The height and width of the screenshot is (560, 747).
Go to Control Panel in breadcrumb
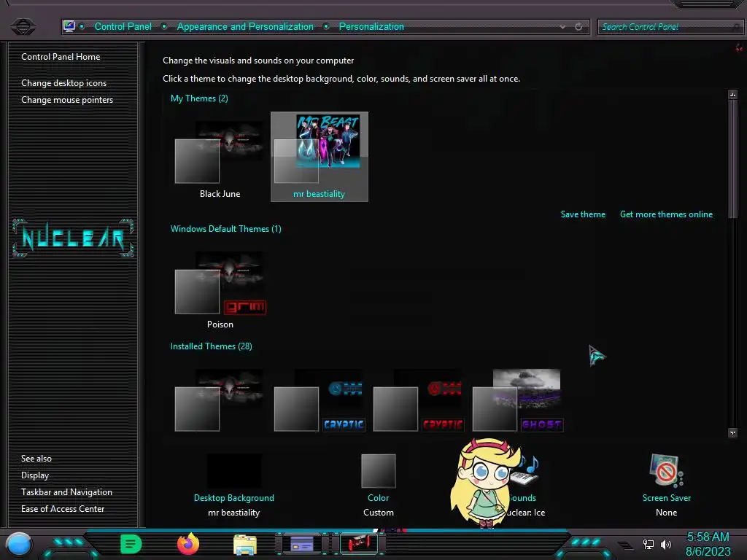pyautogui.click(x=123, y=27)
